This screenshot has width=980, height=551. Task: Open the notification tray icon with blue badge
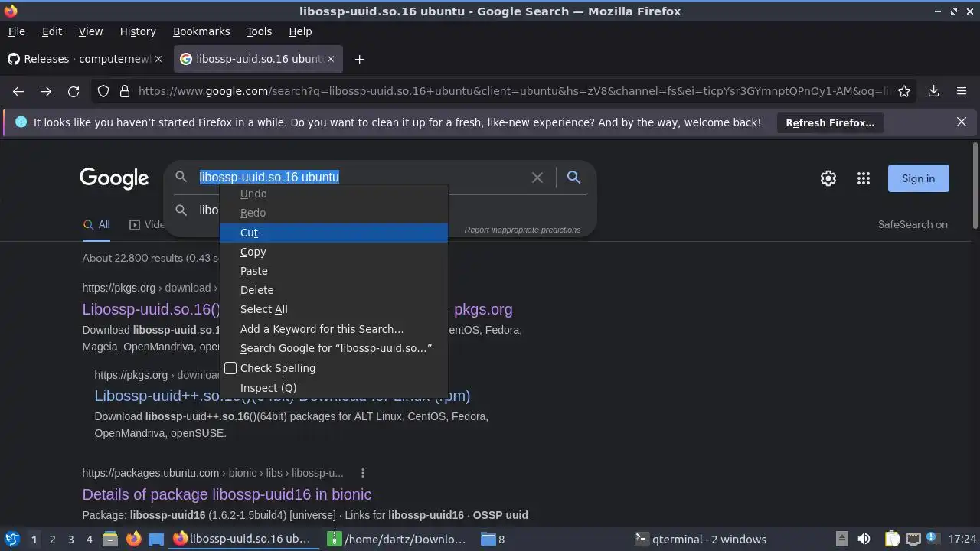pyautogui.click(x=933, y=539)
